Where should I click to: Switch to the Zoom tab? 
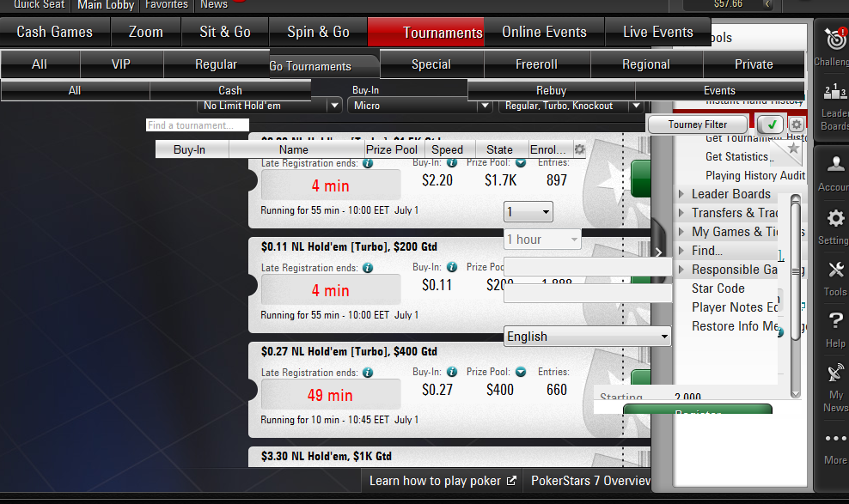pos(145,32)
